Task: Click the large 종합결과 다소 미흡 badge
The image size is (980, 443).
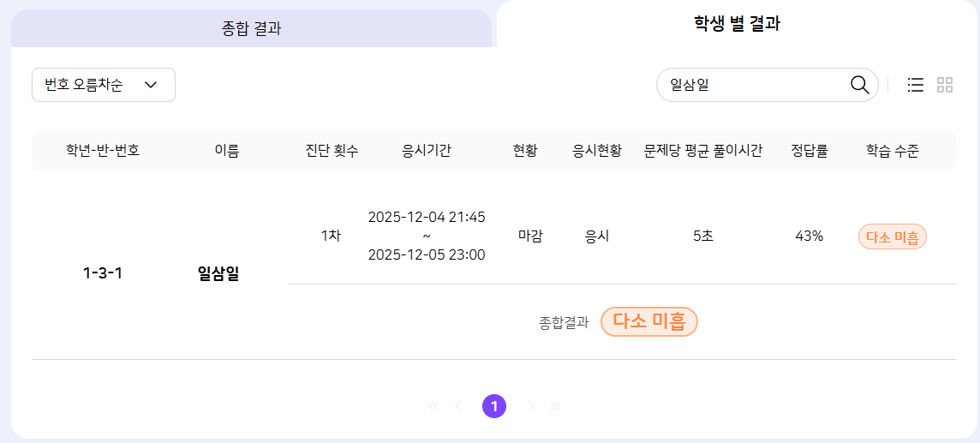Action: 648,321
